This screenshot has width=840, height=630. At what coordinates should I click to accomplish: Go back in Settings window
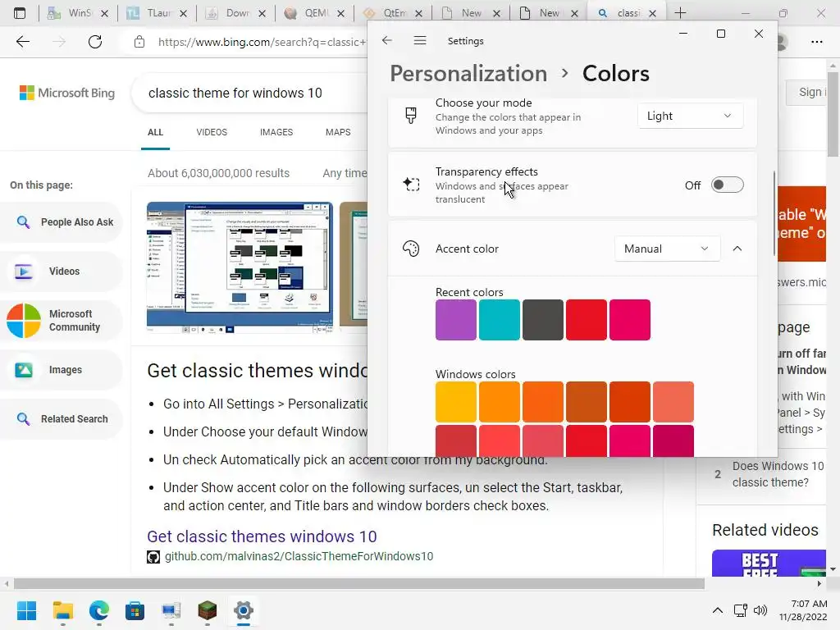[387, 41]
